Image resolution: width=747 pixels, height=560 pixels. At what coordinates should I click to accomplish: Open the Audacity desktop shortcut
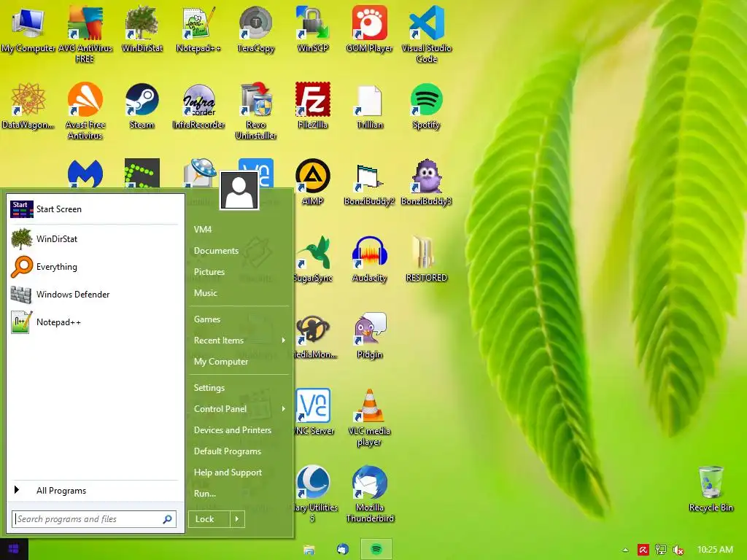coord(369,260)
